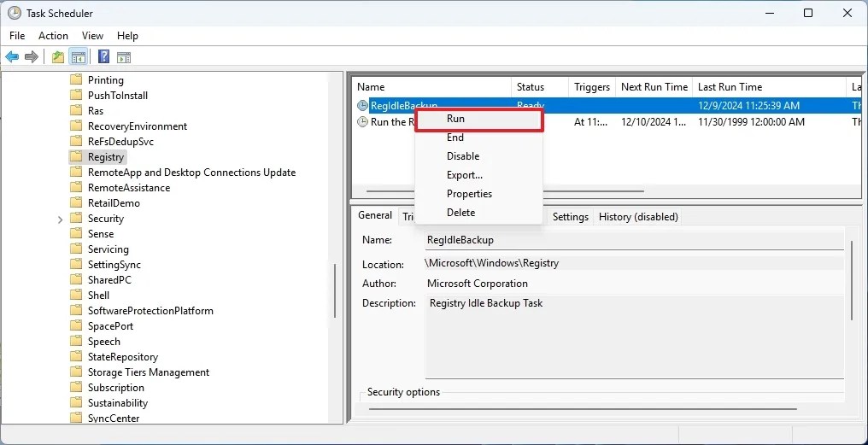
Task: Choose Properties from the context menu
Action: pos(479,194)
